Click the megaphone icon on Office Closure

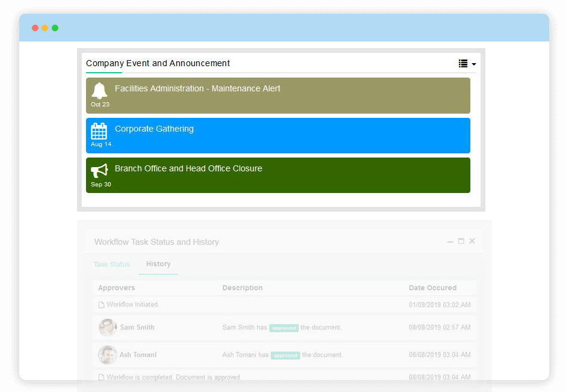click(99, 171)
